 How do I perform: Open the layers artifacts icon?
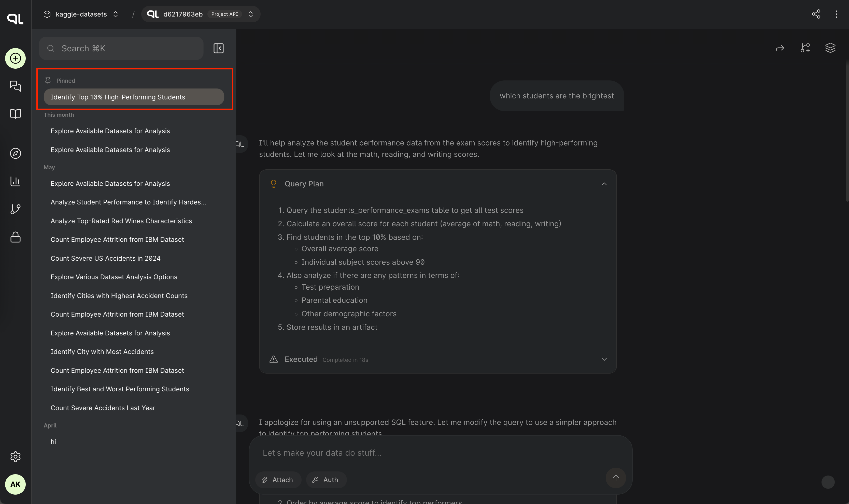pos(830,48)
